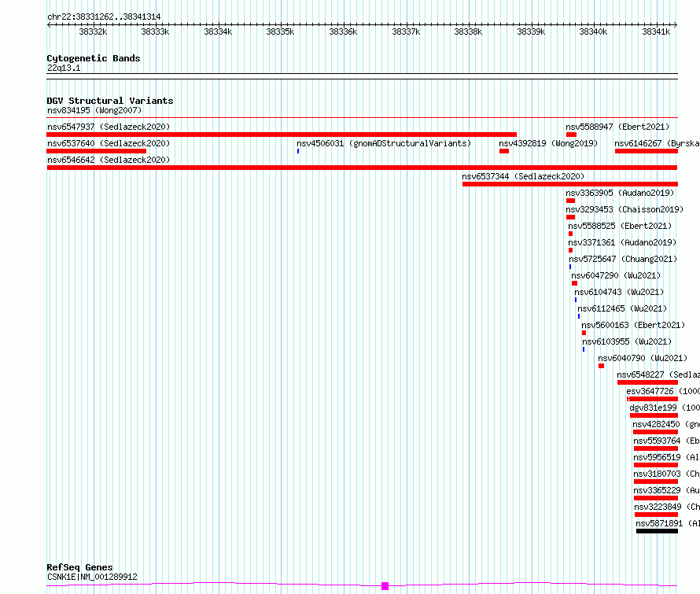Open nsv6112465 (Wu2021) label
700x594 pixels.
coord(622,308)
